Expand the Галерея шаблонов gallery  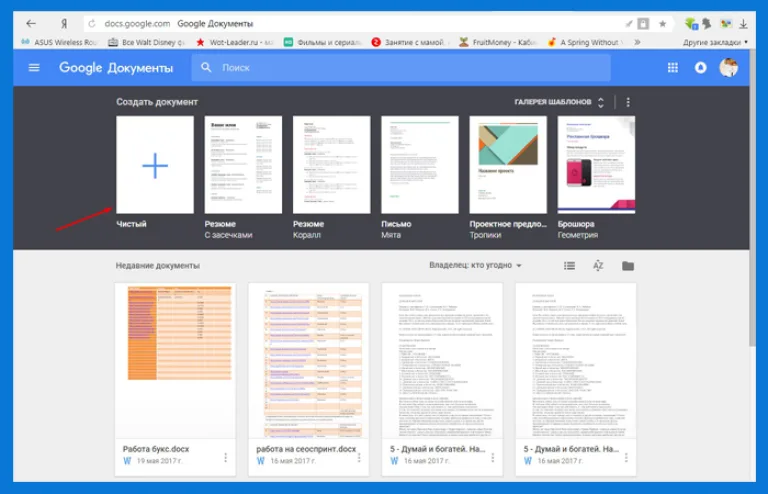point(559,102)
